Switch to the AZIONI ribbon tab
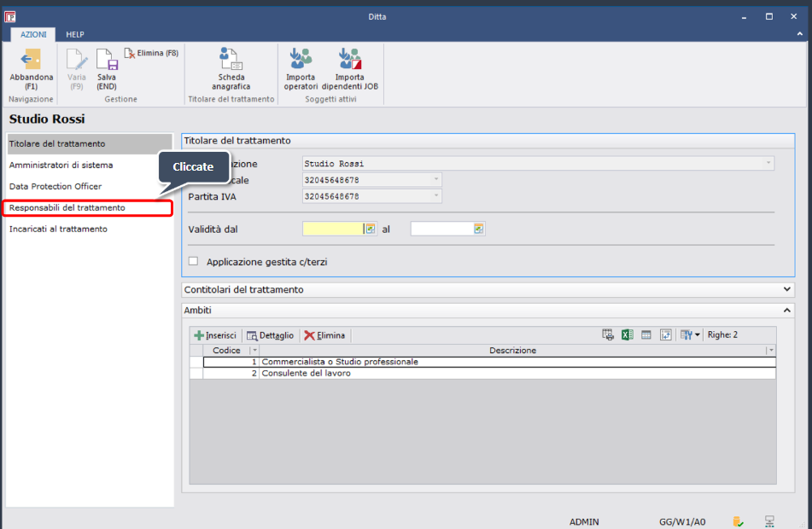The width and height of the screenshot is (812, 529). [x=33, y=34]
